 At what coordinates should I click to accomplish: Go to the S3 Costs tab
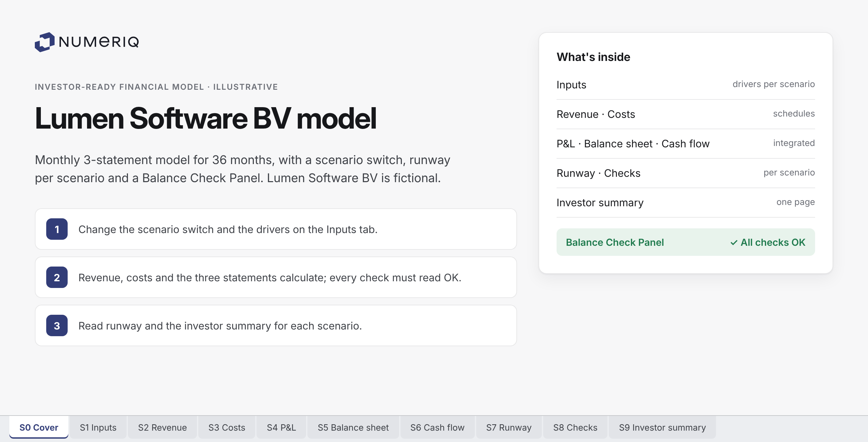[227, 427]
